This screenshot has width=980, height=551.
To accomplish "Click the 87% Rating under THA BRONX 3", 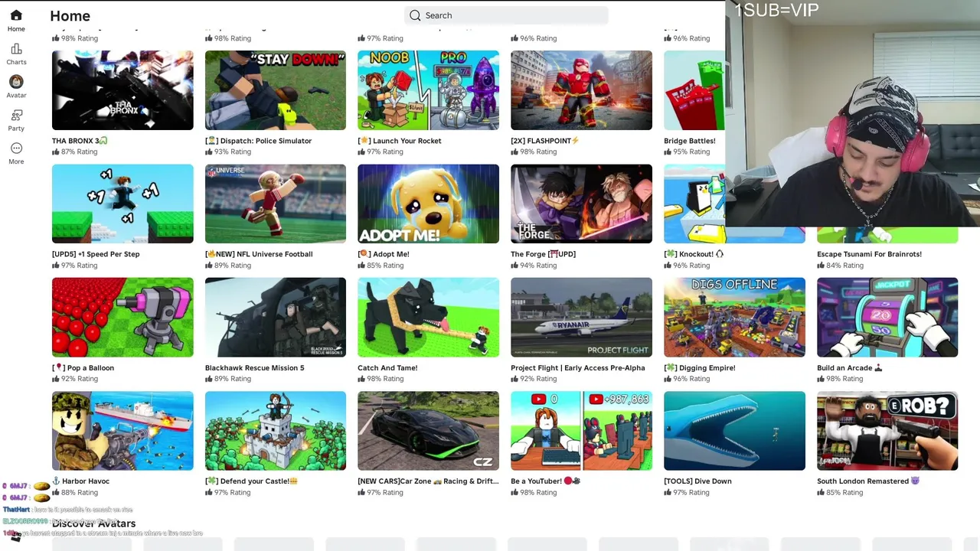I will [74, 152].
